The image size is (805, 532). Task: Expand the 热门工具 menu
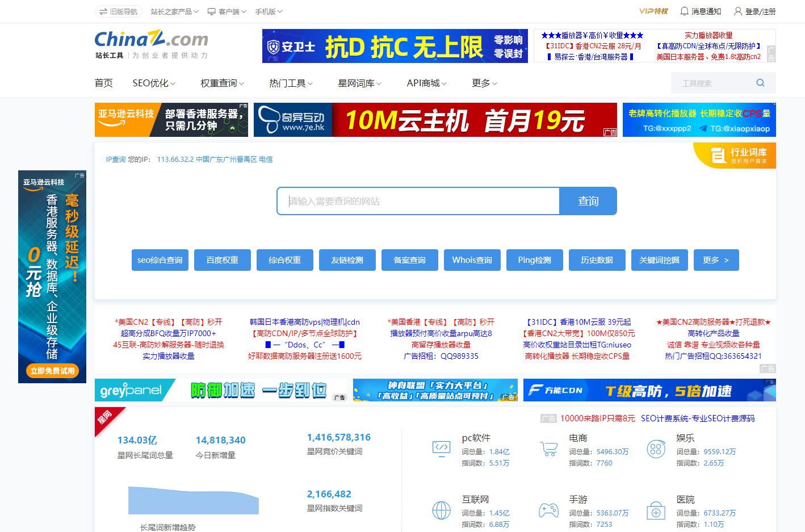point(291,83)
